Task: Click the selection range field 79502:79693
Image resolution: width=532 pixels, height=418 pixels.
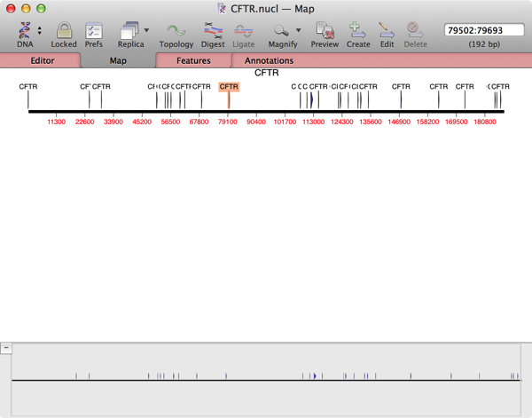Action: (485, 30)
